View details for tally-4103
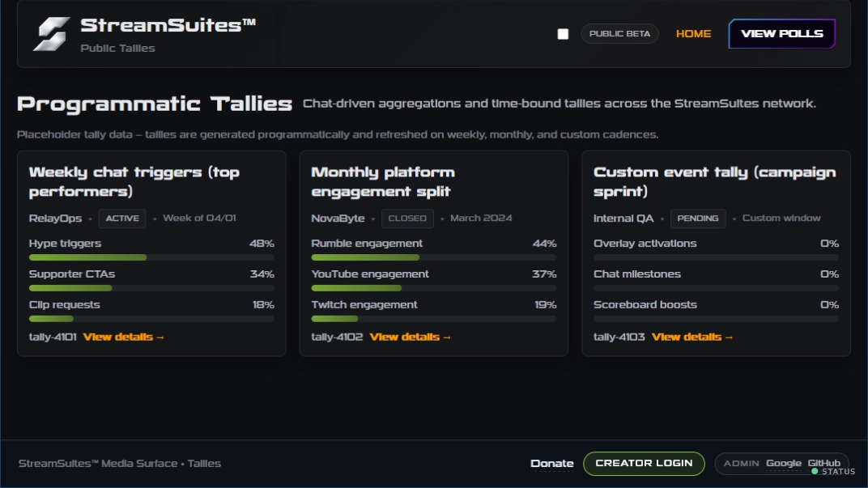868x488 pixels. pyautogui.click(x=692, y=337)
